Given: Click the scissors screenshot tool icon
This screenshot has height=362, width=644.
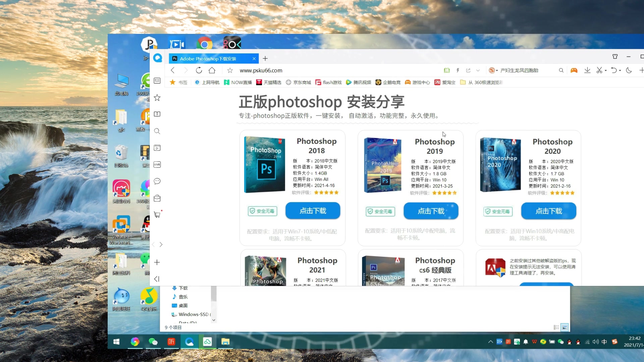Looking at the screenshot, I should coord(599,70).
